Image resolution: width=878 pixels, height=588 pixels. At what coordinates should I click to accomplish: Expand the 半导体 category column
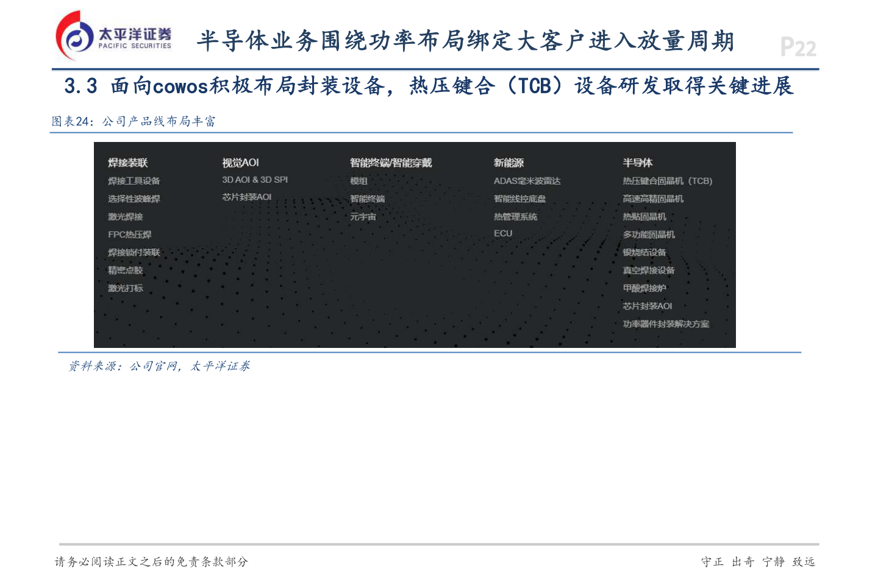tap(638, 162)
